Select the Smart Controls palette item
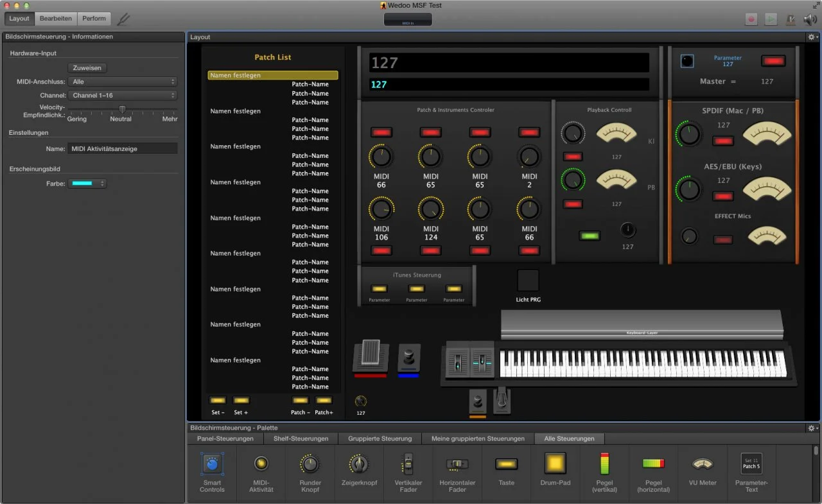Image resolution: width=822 pixels, height=504 pixels. [212, 464]
